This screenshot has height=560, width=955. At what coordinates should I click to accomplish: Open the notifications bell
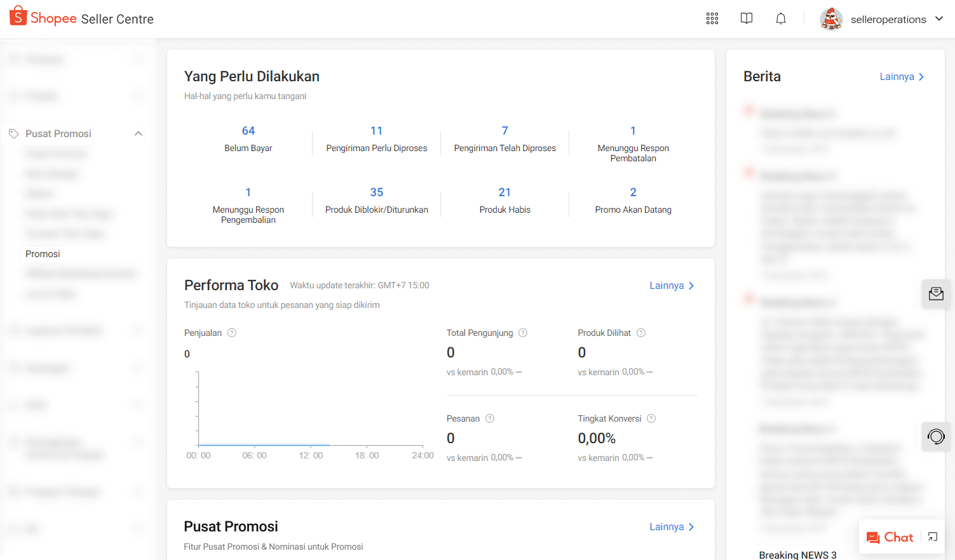[781, 19]
